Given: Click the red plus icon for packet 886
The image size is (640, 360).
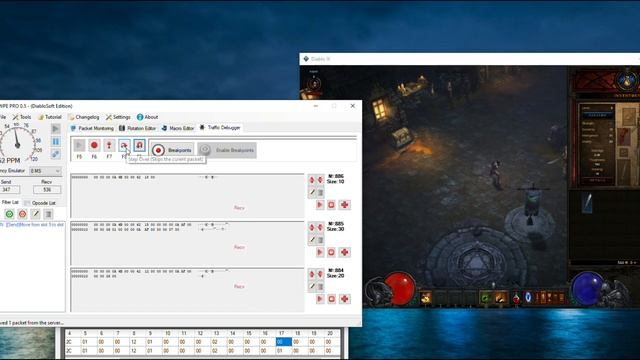Looking at the screenshot, I should point(344,205).
